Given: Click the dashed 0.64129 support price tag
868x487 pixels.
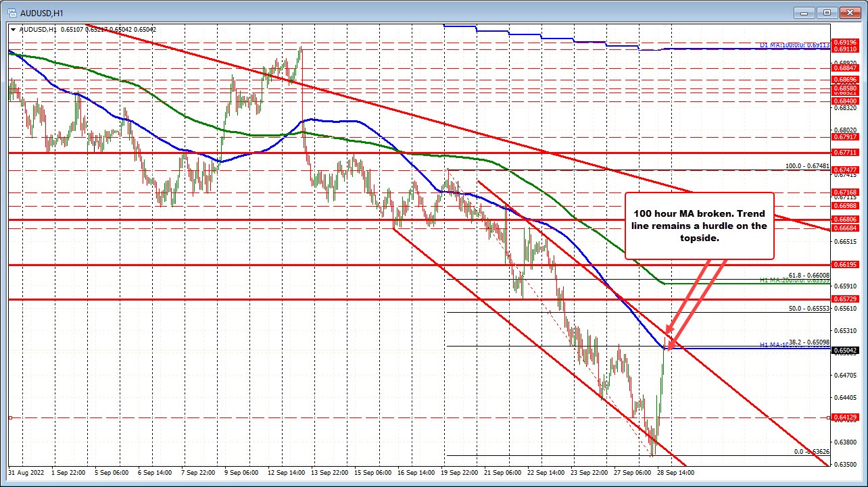Looking at the screenshot, I should point(846,417).
